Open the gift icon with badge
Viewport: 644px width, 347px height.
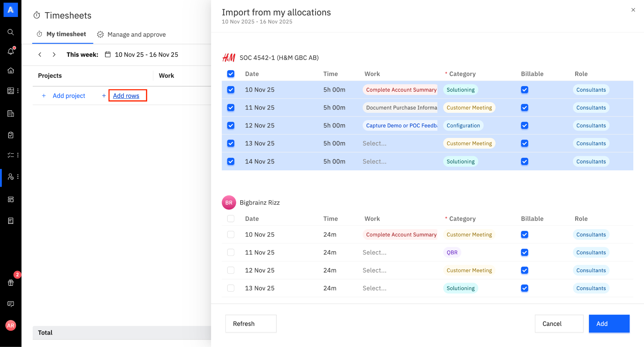[11, 283]
